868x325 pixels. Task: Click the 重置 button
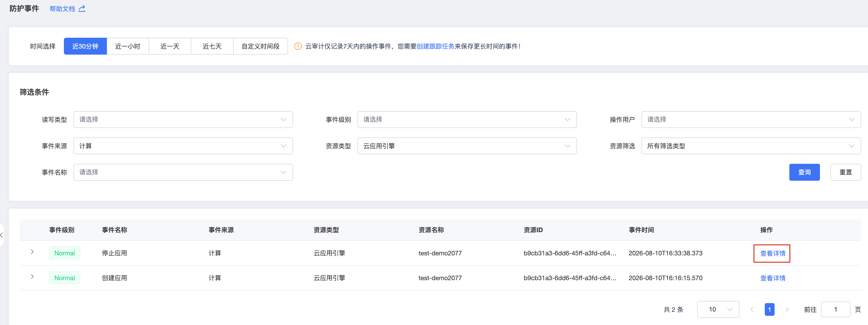point(845,172)
